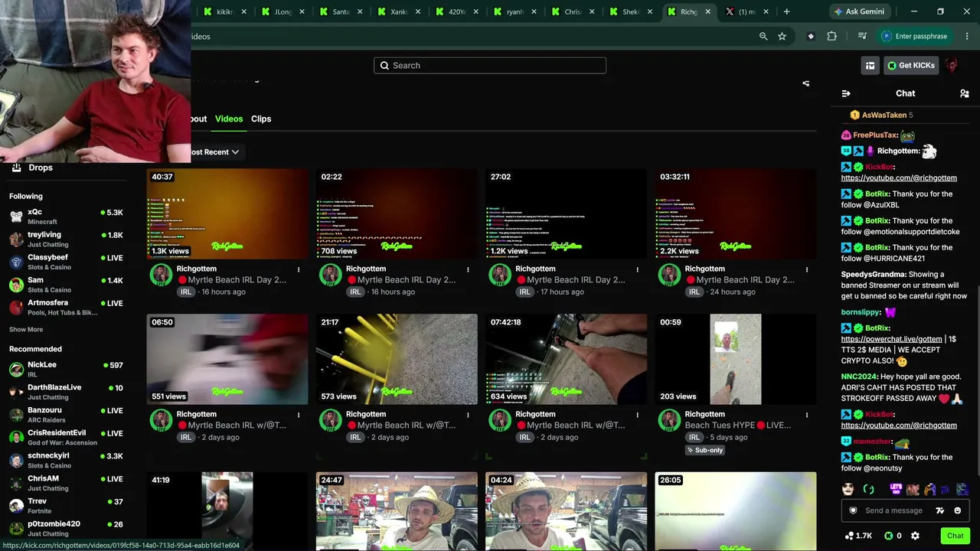Click the extension icon beside the bookmark star

click(811, 36)
